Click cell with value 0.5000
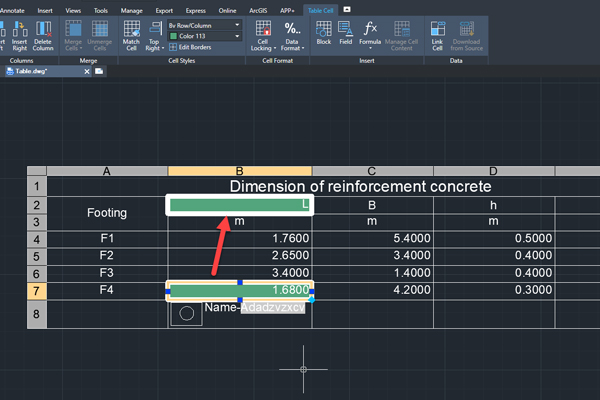This screenshot has height=400, width=600. tap(494, 238)
